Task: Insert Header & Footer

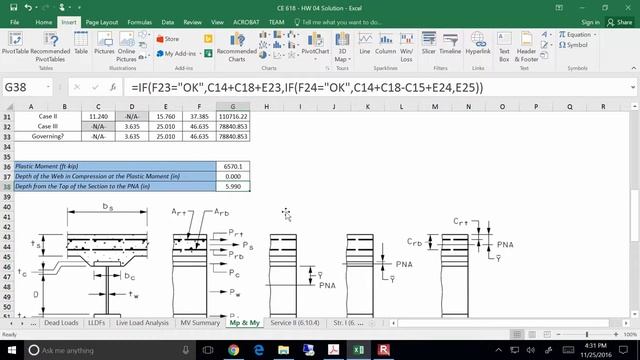Action: [526, 47]
